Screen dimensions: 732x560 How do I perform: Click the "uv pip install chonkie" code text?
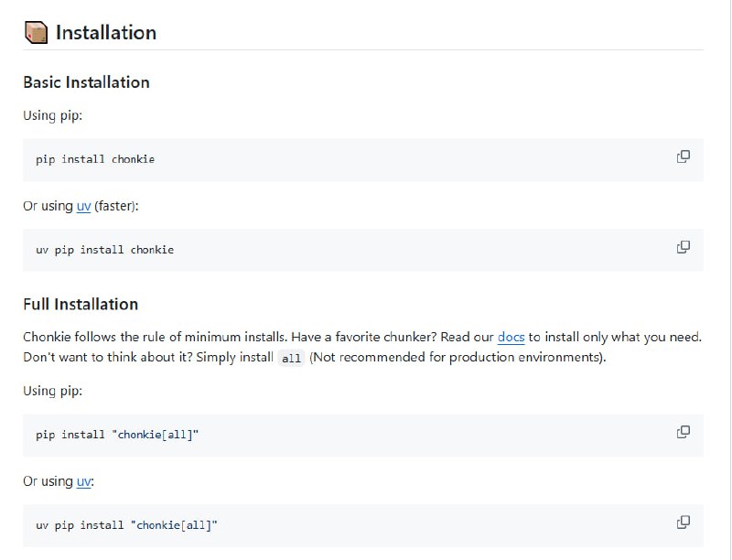point(104,250)
